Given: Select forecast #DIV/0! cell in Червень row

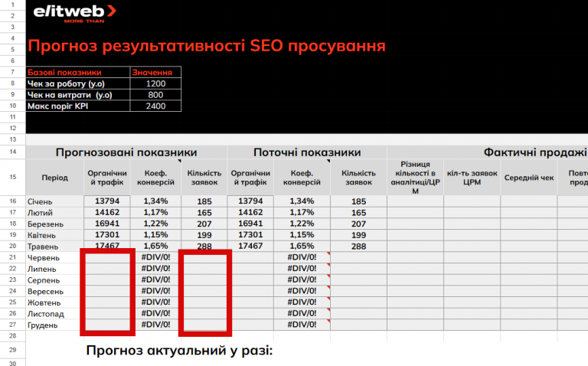Looking at the screenshot, I should coord(155,257).
